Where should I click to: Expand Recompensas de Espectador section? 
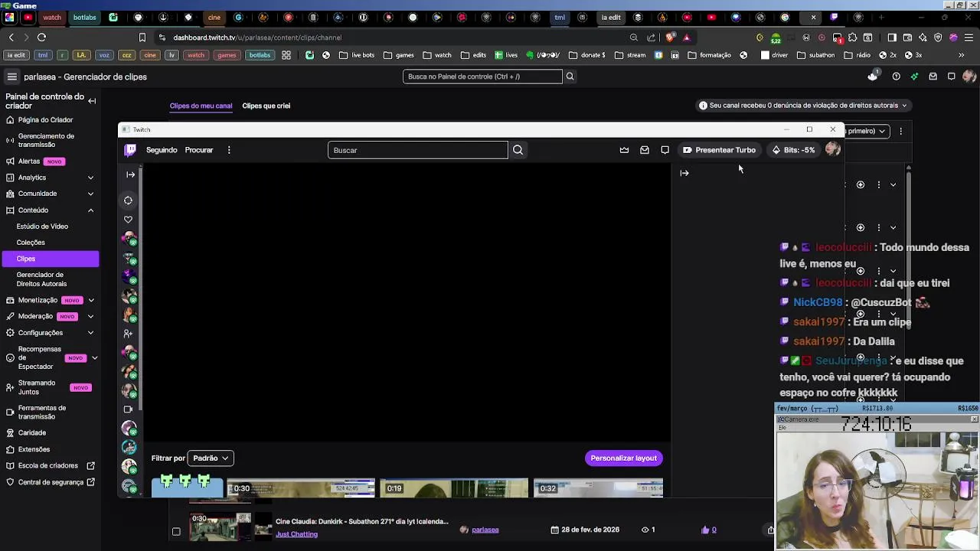pos(94,357)
